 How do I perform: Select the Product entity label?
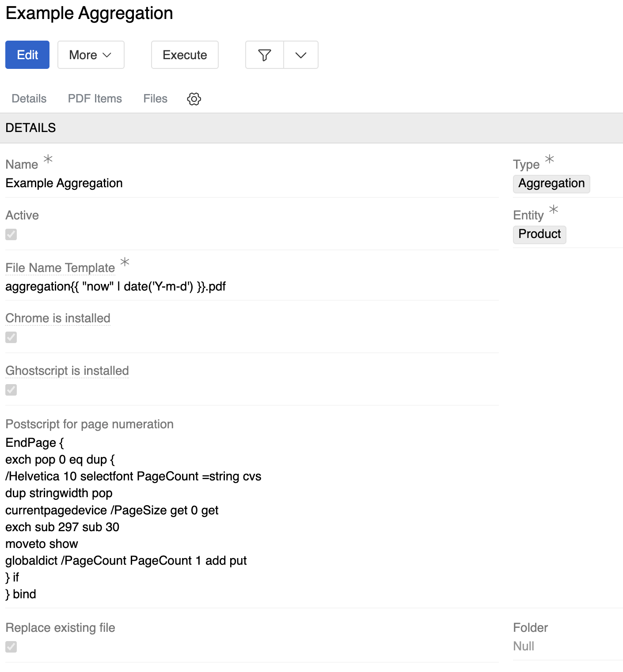[x=539, y=234]
